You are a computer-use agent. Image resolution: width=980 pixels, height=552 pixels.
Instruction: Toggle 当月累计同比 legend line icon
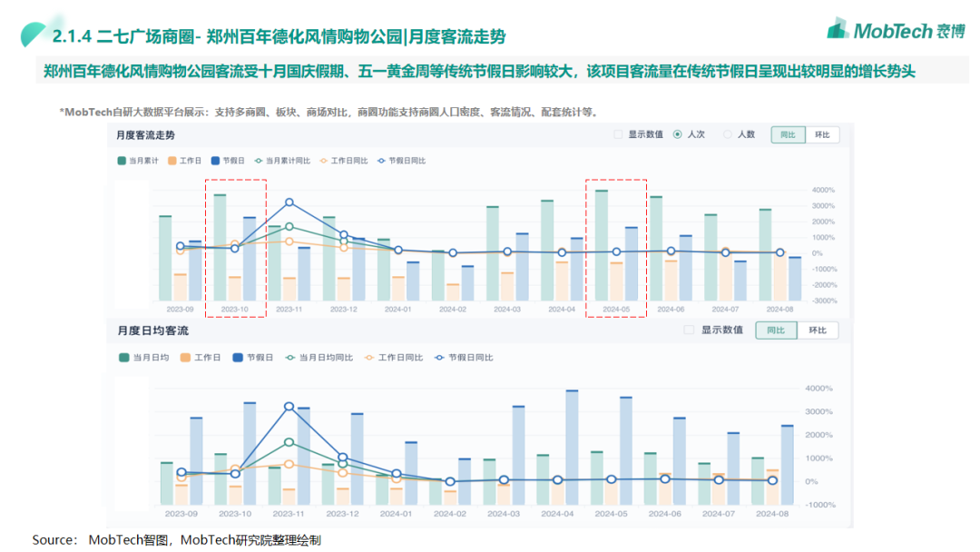coord(260,161)
